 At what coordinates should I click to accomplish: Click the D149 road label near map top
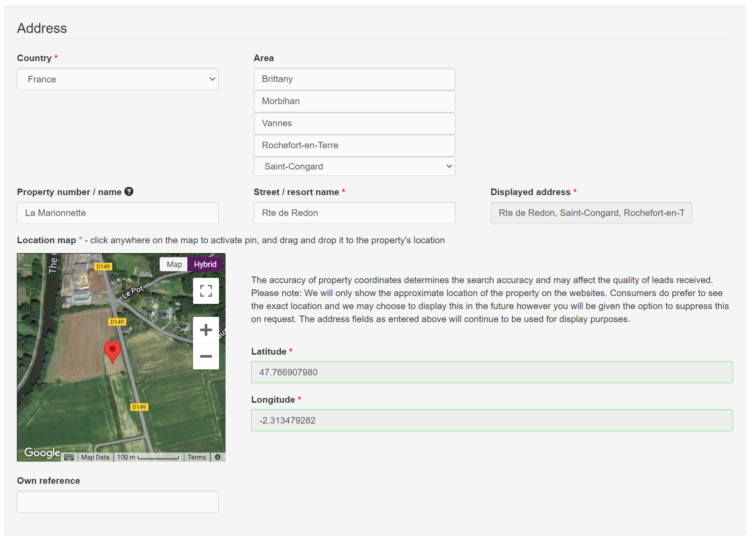tap(103, 267)
